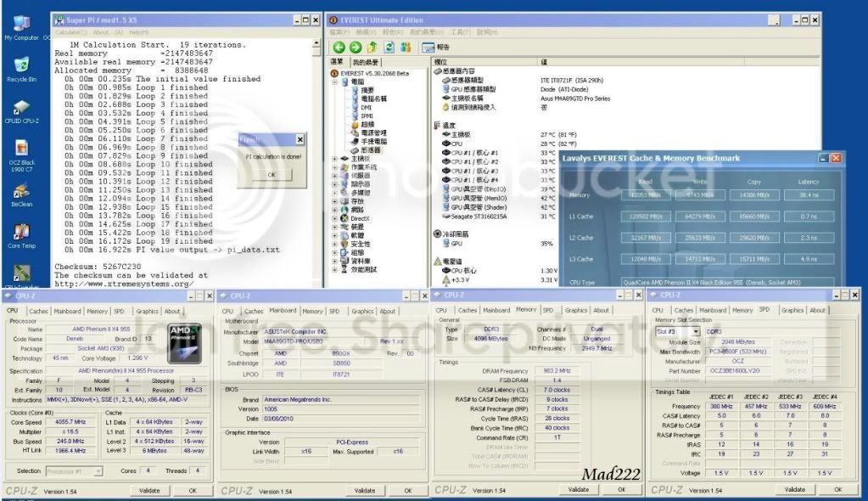Select 摘要 item in EVEREST tree

(x=362, y=90)
